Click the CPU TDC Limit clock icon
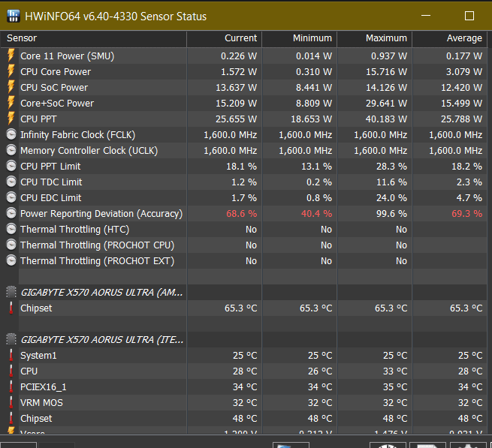The image size is (492, 448). click(x=11, y=182)
